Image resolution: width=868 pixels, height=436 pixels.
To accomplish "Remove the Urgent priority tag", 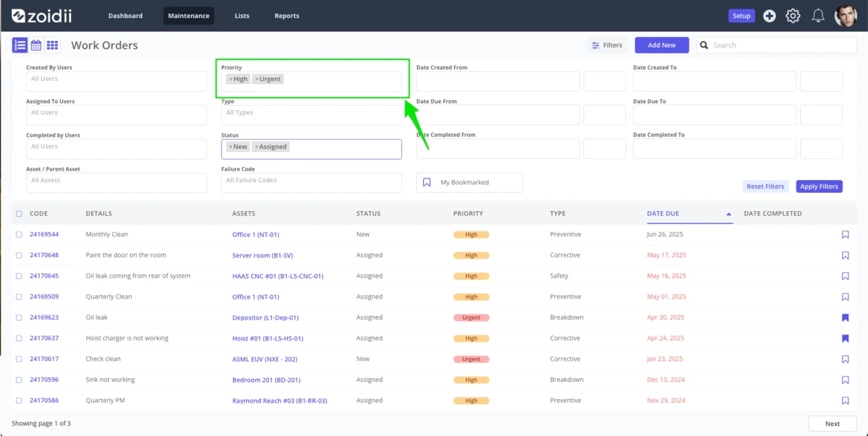I will point(257,80).
